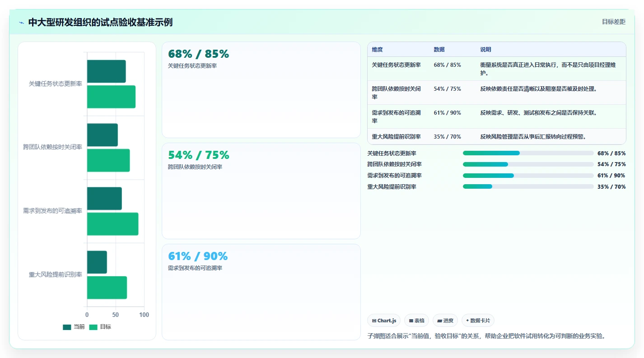Click the 跨团队依赖按时关闭率 axis label on the chart
644x358 pixels.
pyautogui.click(x=53, y=147)
